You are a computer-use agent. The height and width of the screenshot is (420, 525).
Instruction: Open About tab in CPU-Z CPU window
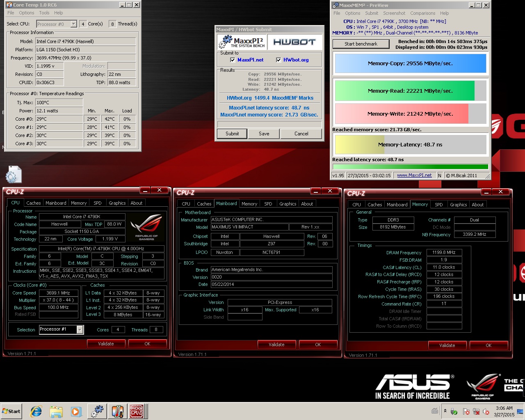point(137,203)
